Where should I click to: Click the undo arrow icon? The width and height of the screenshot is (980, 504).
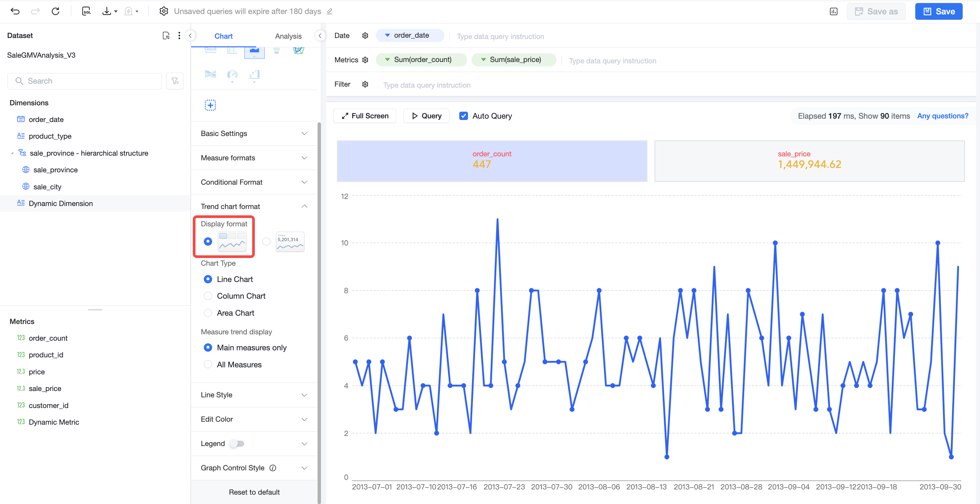coord(15,11)
